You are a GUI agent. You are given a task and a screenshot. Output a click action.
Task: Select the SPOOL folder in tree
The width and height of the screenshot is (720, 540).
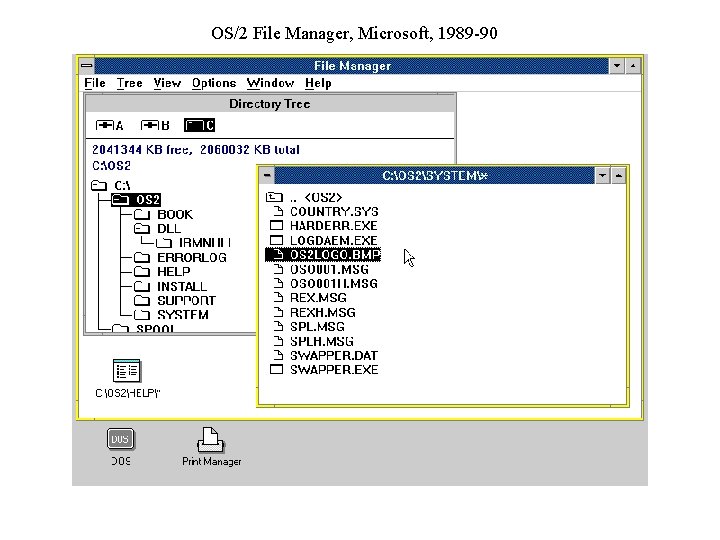(x=143, y=328)
